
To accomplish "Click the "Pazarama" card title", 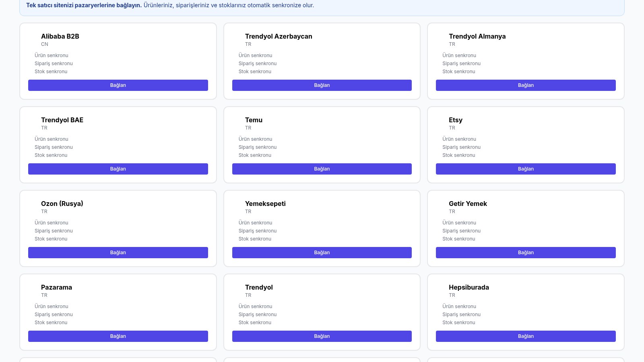I will pos(56,287).
